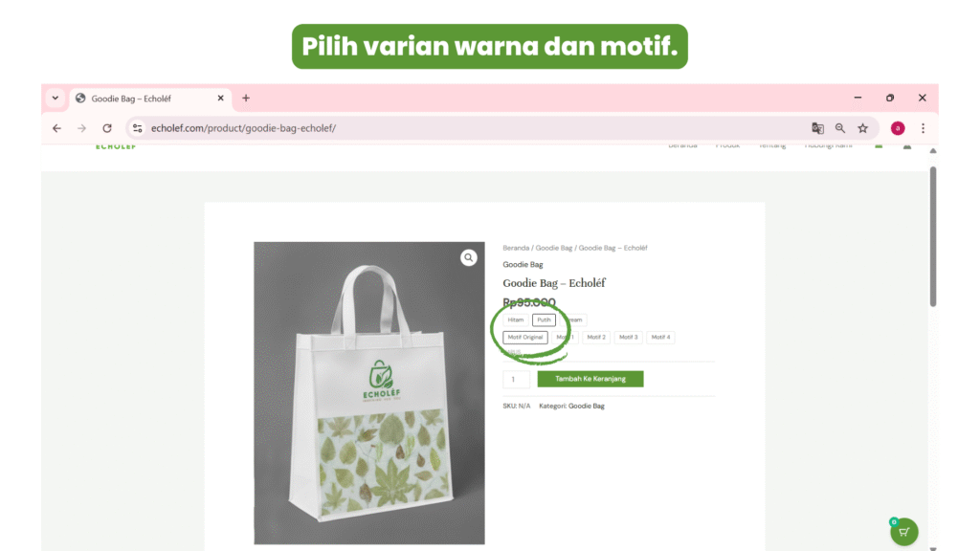980x551 pixels.
Task: Click the quantity input field
Action: tap(516, 379)
